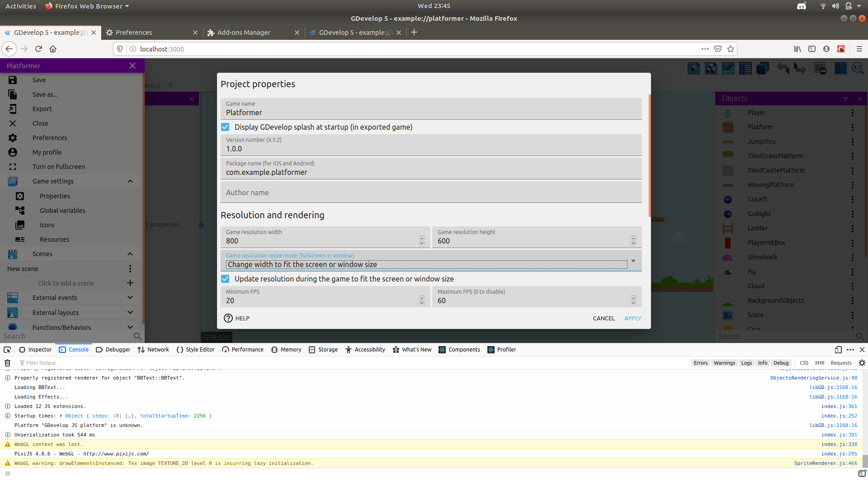The image size is (868, 488).
Task: Collapse the Game settings section
Action: (x=130, y=181)
